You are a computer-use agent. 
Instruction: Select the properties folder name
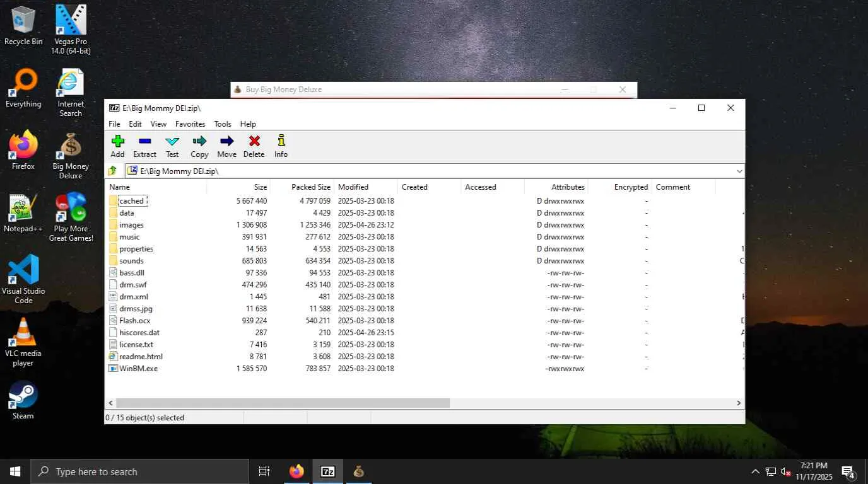[136, 248]
